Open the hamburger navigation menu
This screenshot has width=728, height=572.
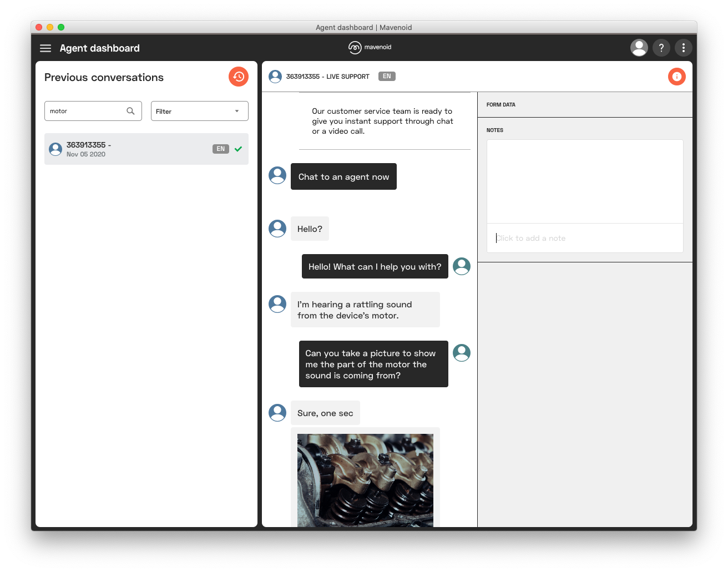46,48
